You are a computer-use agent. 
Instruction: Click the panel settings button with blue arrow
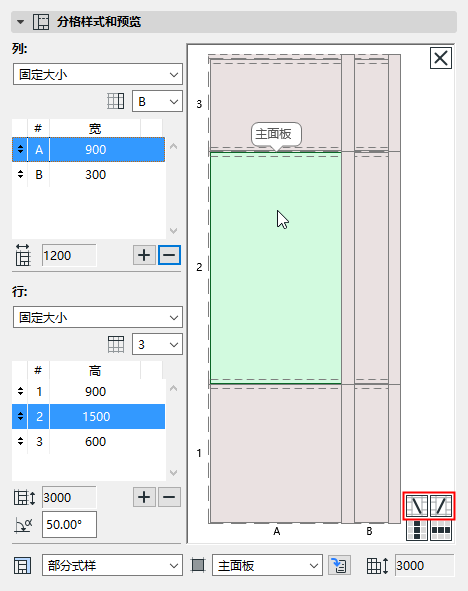[340, 565]
